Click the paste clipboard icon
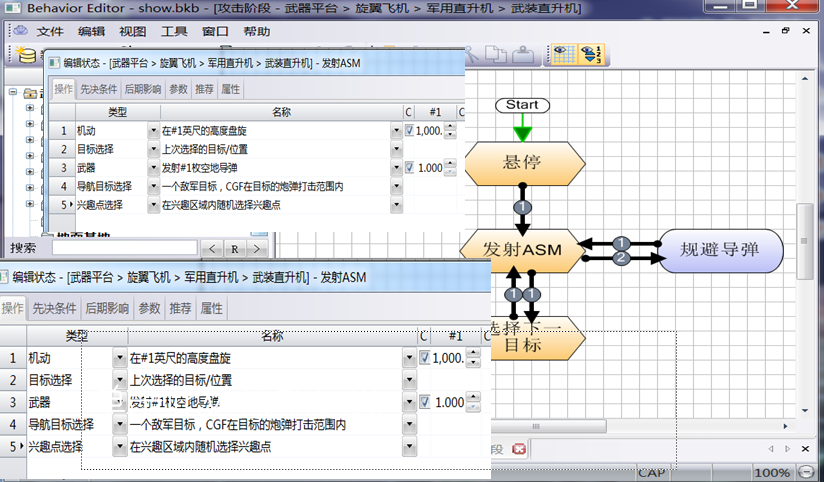Screen dimensions: 824x482 point(522,54)
